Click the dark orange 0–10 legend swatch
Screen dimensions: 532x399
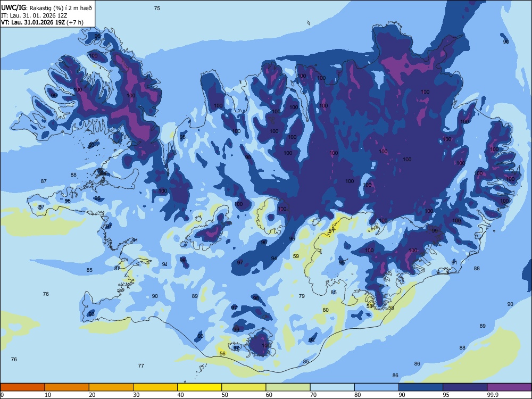[x=22, y=387]
